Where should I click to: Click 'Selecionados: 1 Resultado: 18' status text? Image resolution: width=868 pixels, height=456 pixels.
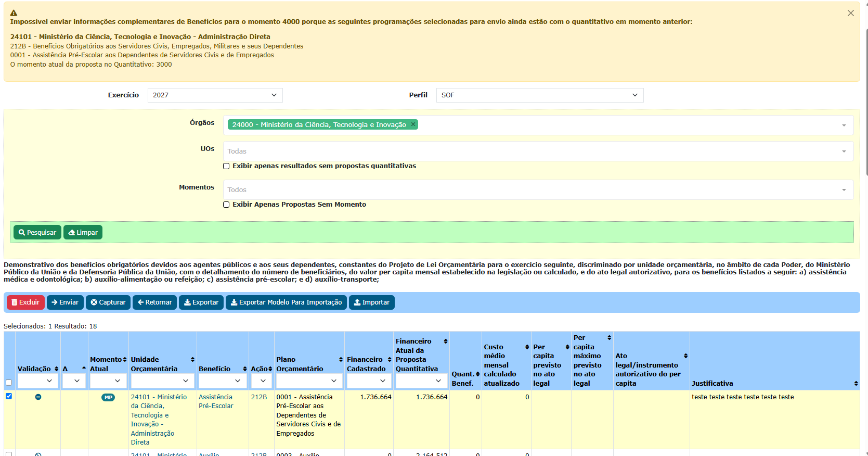click(50, 326)
